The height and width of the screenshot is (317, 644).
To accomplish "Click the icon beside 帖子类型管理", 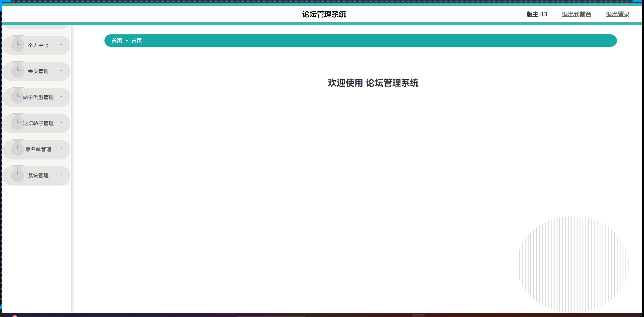I will [18, 96].
